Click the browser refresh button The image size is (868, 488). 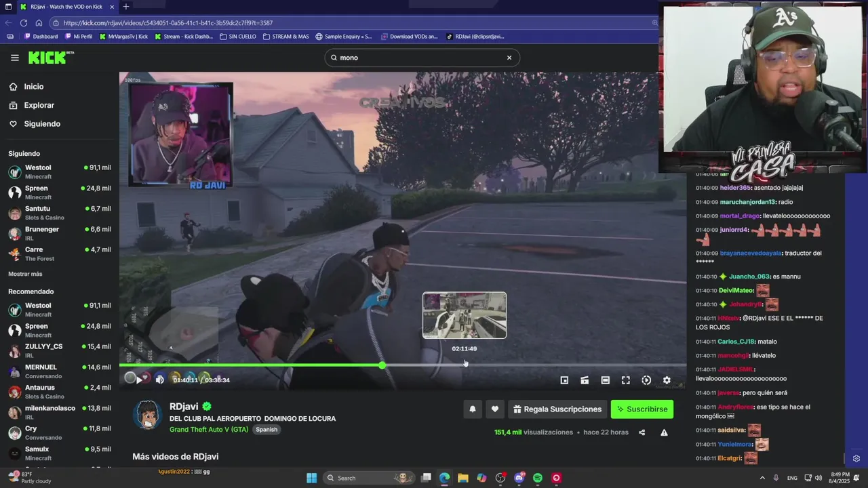pyautogui.click(x=24, y=22)
